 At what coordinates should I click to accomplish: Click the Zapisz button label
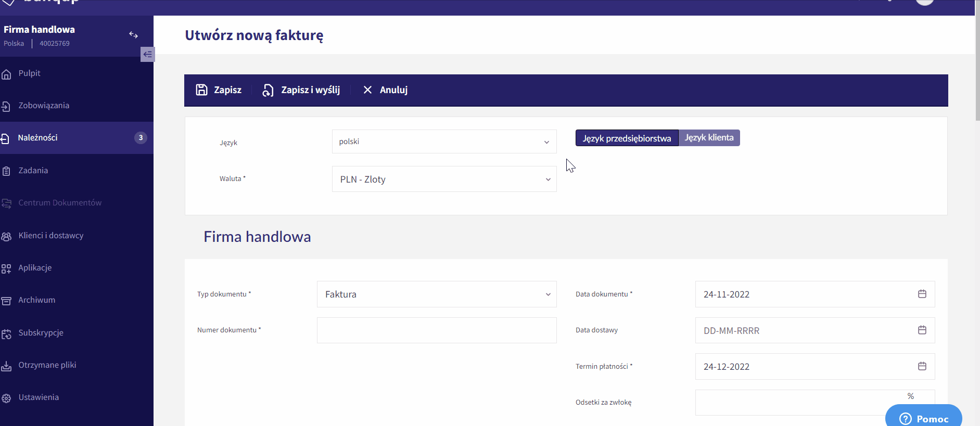tap(227, 90)
